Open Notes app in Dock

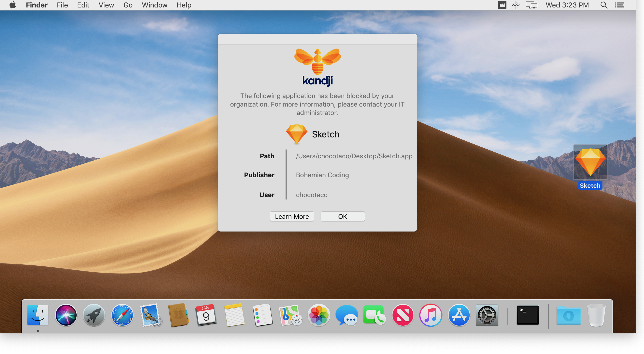tap(234, 315)
